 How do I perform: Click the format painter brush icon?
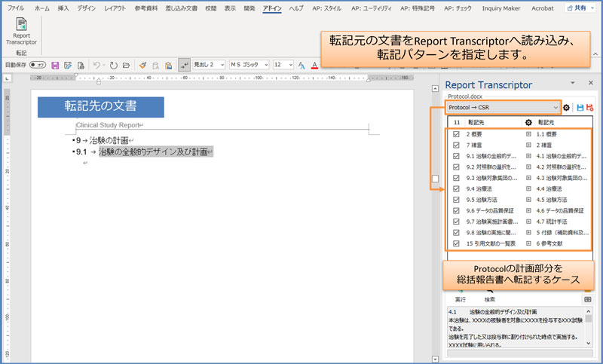tap(142, 66)
